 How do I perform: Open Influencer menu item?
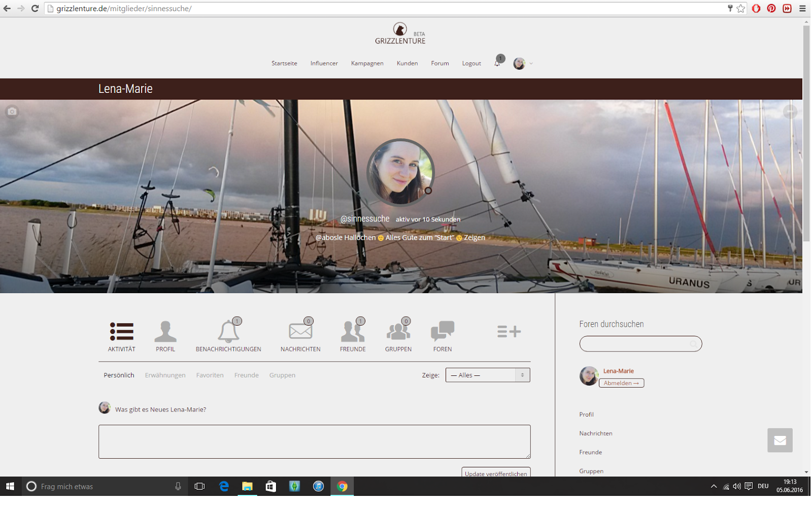tap(324, 63)
